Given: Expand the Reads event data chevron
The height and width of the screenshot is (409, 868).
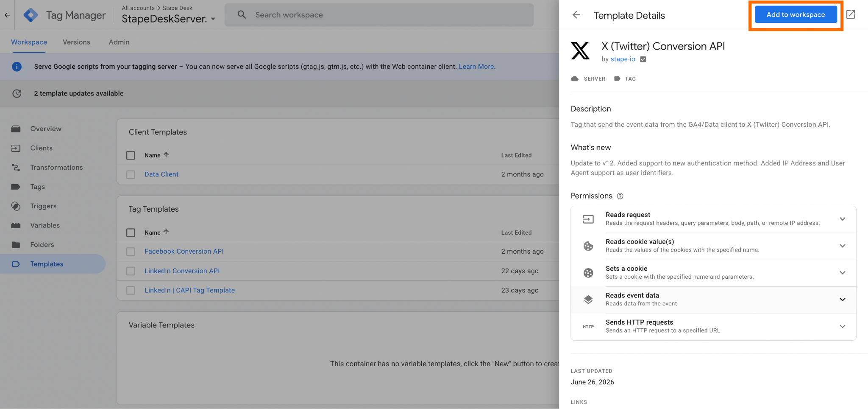Looking at the screenshot, I should click(843, 300).
